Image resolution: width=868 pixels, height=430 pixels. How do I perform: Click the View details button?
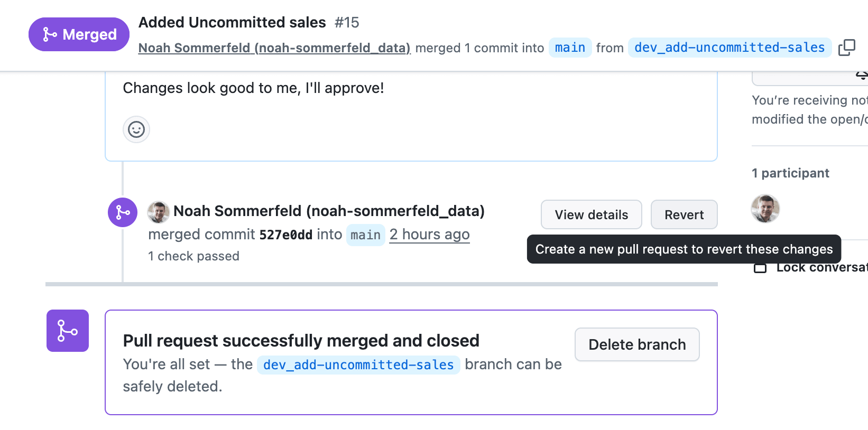591,214
